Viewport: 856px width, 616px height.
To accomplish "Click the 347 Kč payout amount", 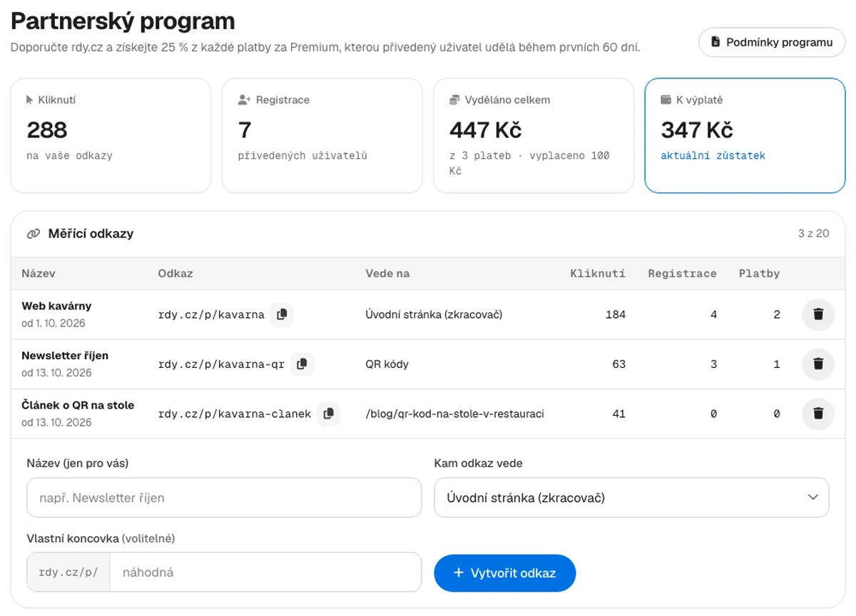I will point(697,130).
